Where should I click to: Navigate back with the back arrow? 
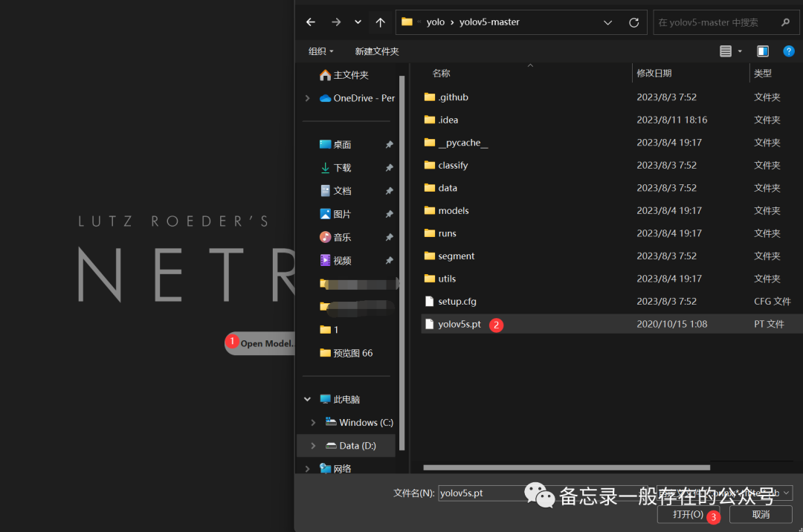tap(311, 22)
